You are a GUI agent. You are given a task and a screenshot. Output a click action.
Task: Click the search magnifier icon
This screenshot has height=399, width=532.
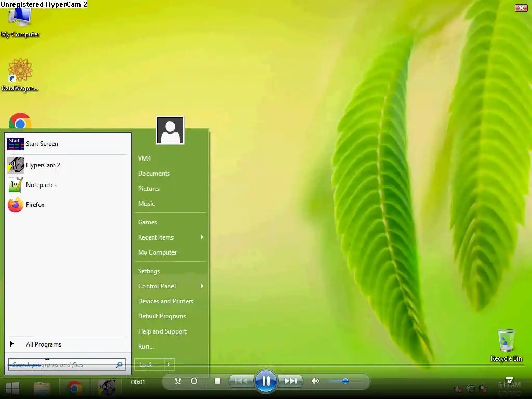click(119, 365)
